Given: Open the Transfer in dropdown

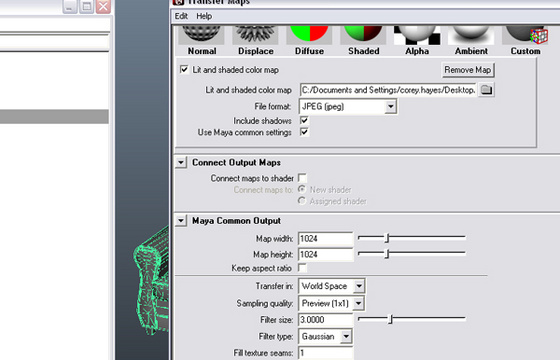Looking at the screenshot, I should click(x=332, y=286).
